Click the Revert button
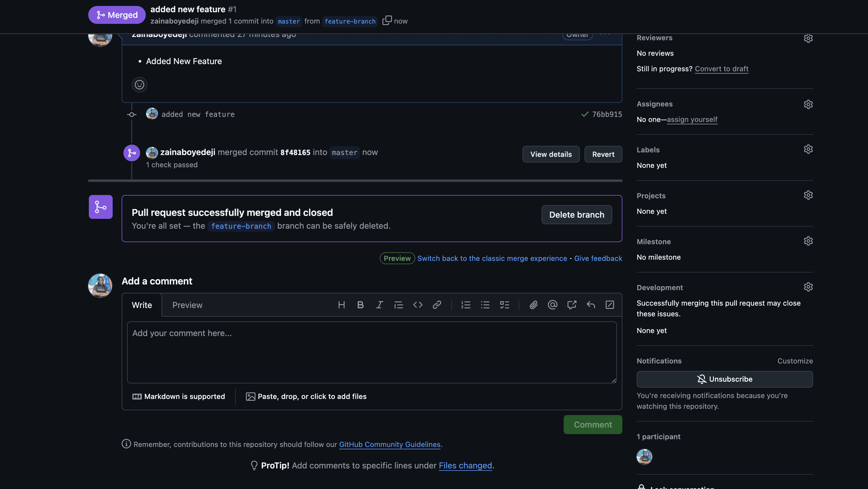Viewport: 868px width, 489px height. (603, 154)
